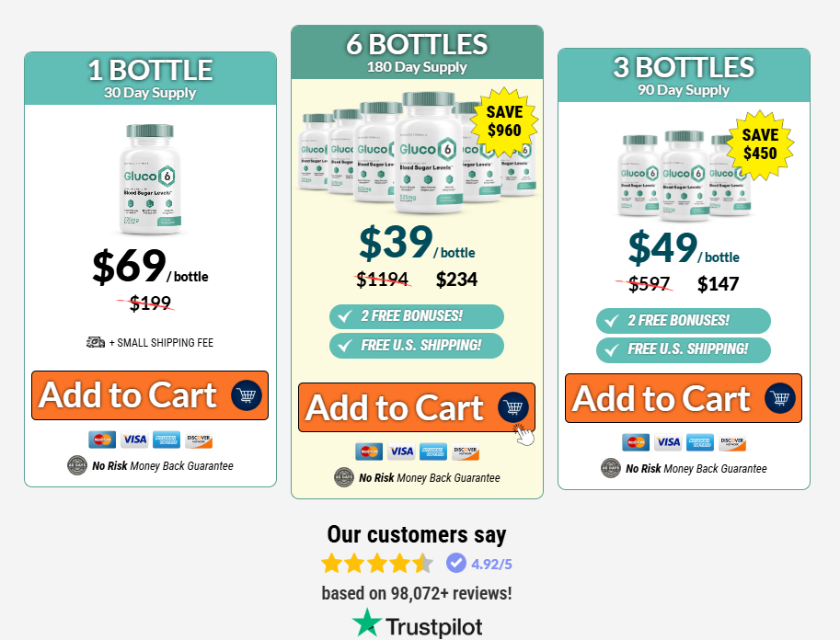This screenshot has width=840, height=640.
Task: Click the five-star rating graphic
Action: [x=377, y=564]
